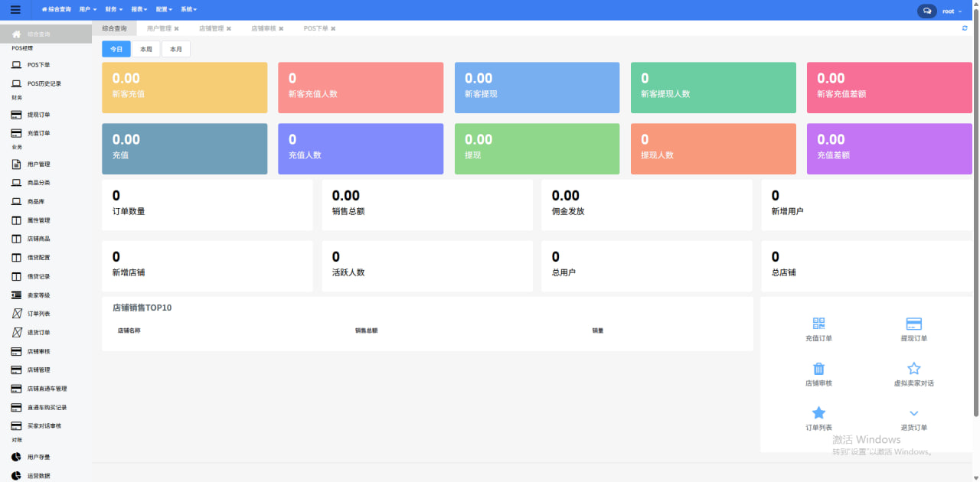
Task: Select the 今日 time filter button
Action: point(116,49)
